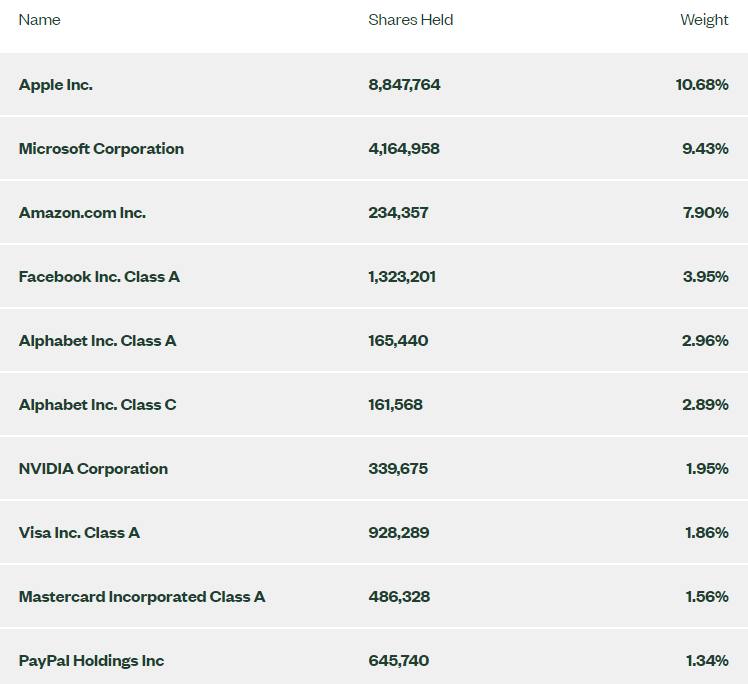Click shares value 339,675

tap(398, 468)
